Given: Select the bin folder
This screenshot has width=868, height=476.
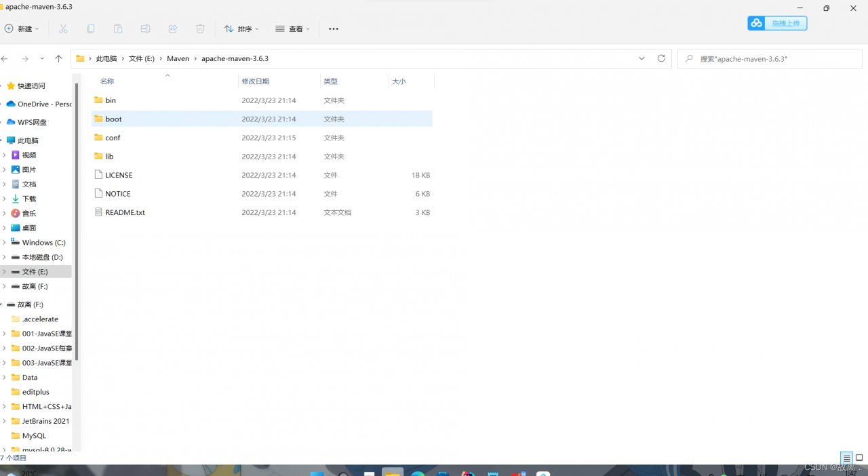Looking at the screenshot, I should pyautogui.click(x=262, y=100).
